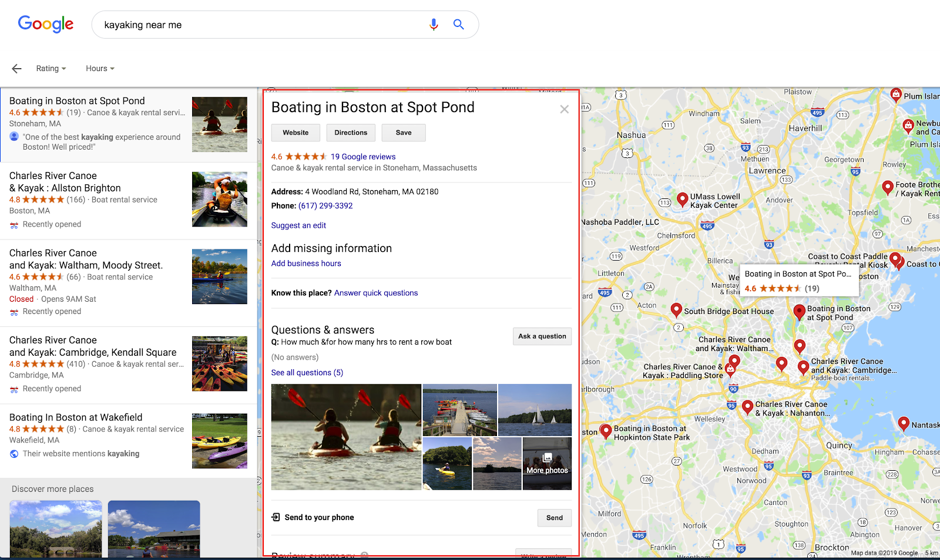940x560 pixels.
Task: Click the Ask a question button
Action: pyautogui.click(x=542, y=336)
